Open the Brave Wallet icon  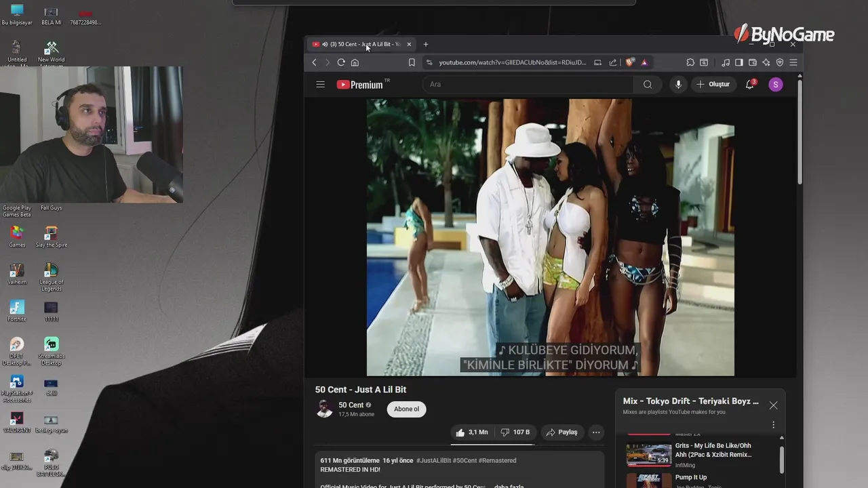coord(753,62)
